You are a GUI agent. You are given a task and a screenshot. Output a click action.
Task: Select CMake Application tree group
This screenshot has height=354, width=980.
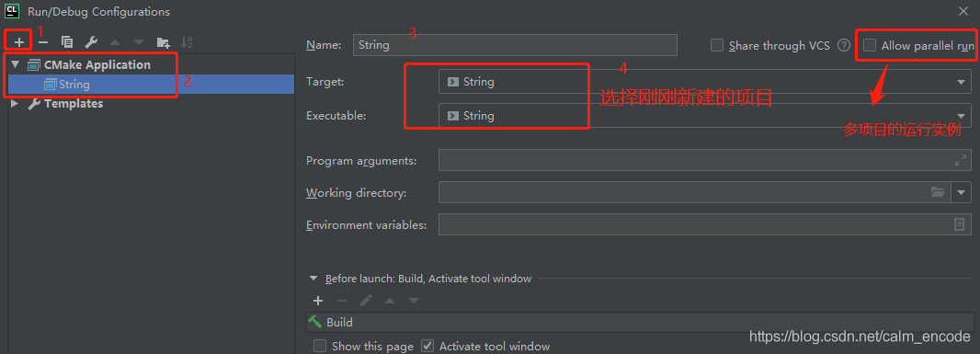click(x=97, y=64)
